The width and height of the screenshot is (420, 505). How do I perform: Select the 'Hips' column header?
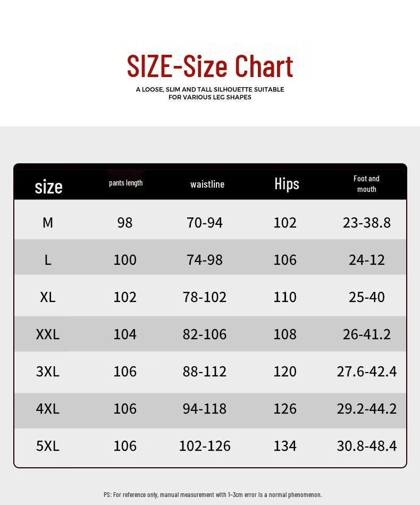click(287, 184)
